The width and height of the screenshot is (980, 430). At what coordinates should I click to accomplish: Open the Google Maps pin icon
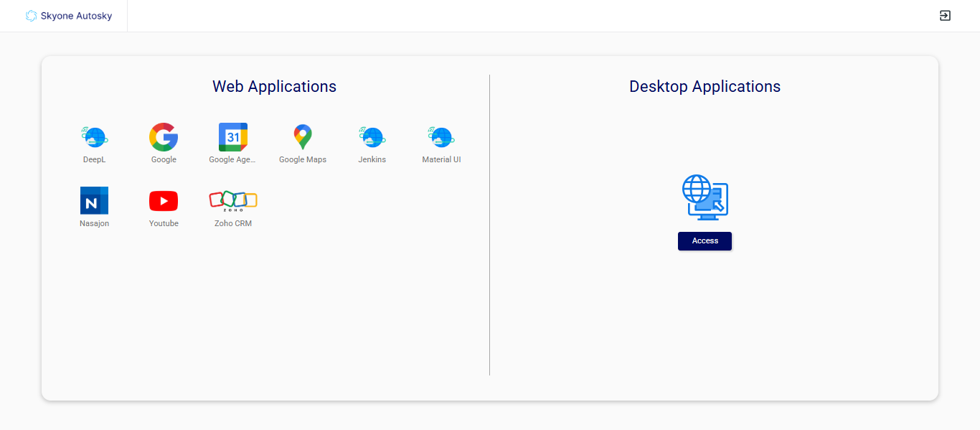click(303, 136)
